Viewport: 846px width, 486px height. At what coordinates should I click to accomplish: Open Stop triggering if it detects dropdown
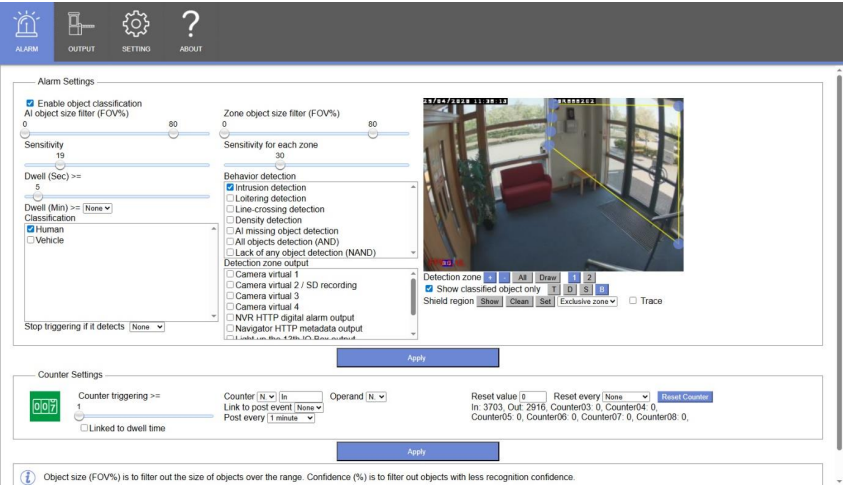[x=147, y=327]
